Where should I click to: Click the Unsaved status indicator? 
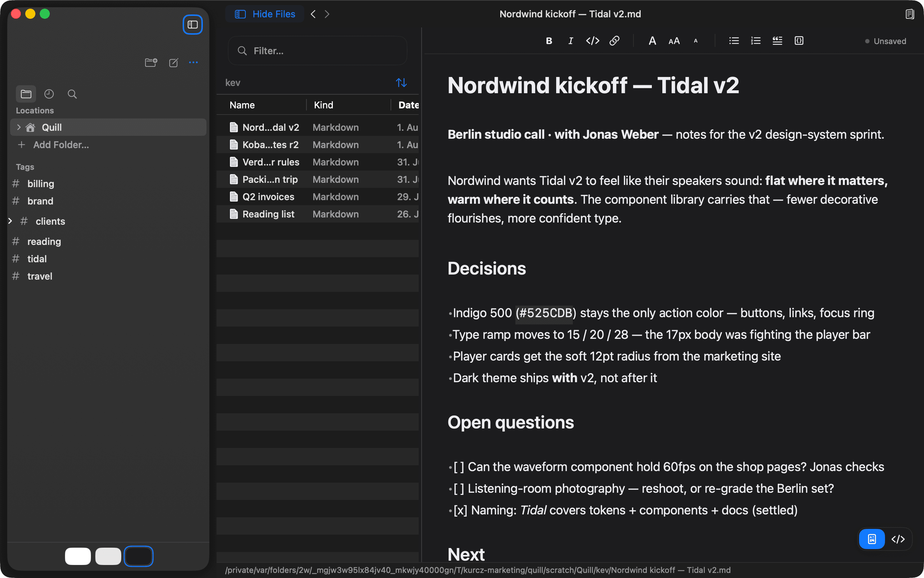pyautogui.click(x=885, y=41)
